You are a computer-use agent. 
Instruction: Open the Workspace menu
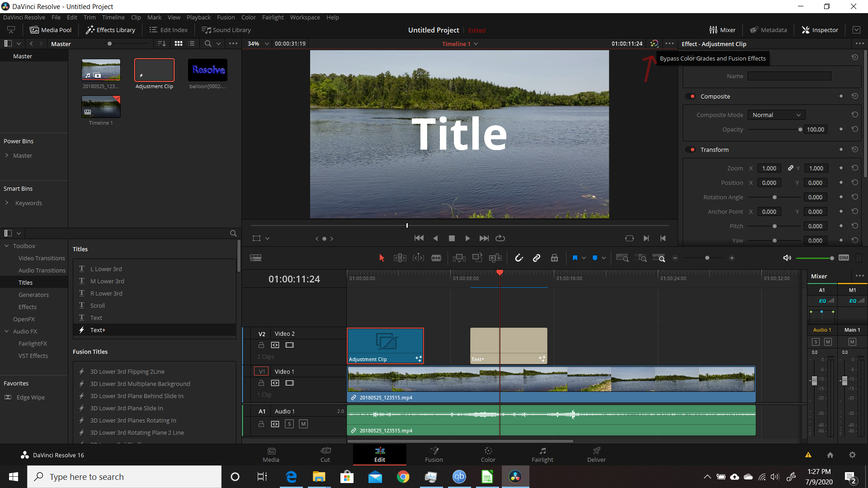305,17
